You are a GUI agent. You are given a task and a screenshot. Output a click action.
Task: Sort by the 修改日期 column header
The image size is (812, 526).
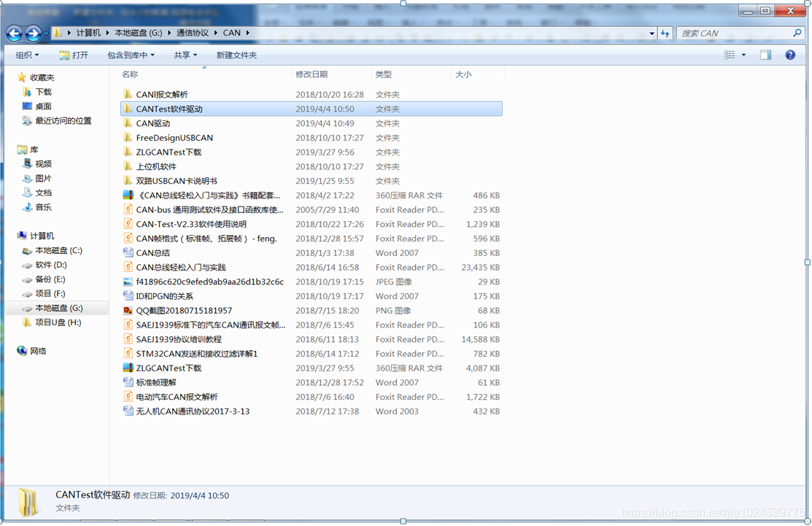point(312,74)
